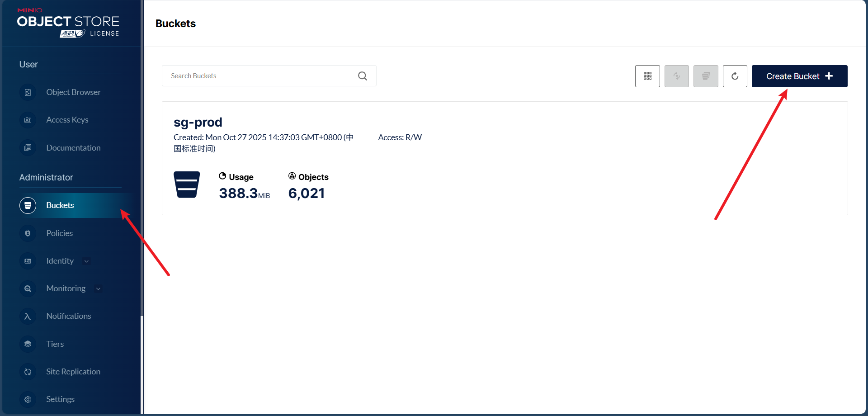
Task: Open the Documentation menu item
Action: (73, 148)
